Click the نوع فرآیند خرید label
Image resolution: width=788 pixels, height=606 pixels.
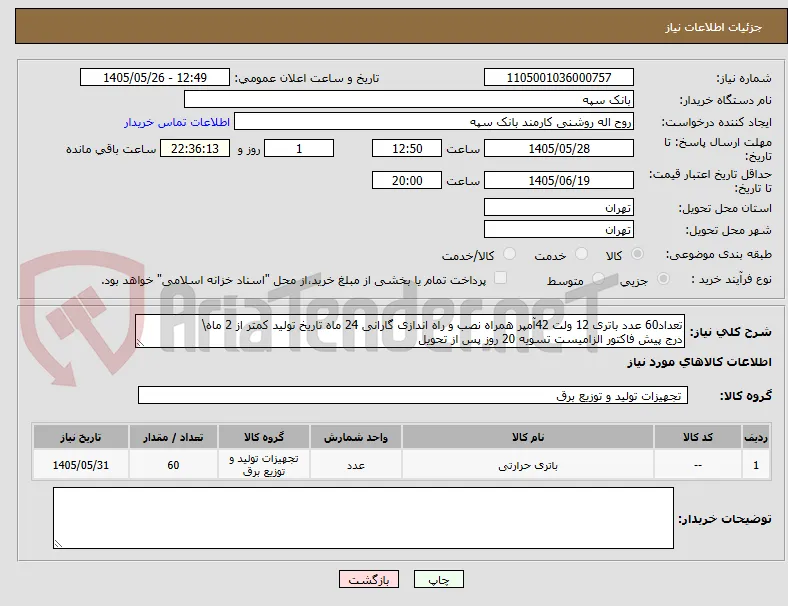(x=732, y=279)
